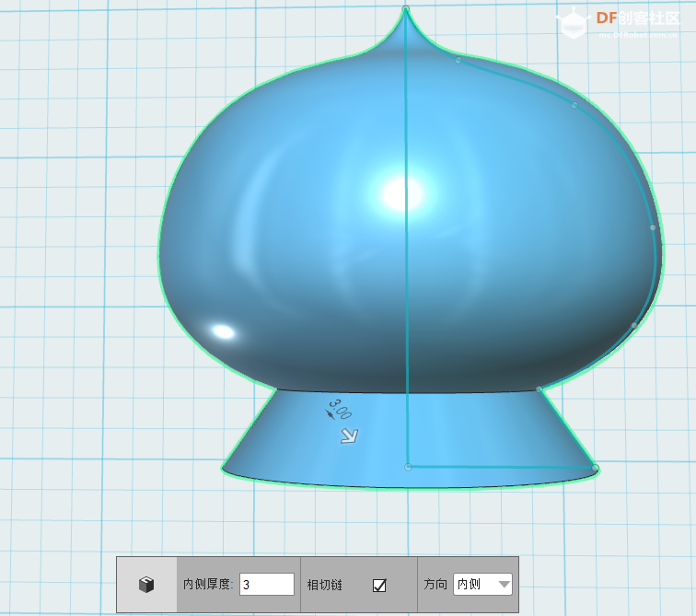Click the 相切链 label text
This screenshot has width=696, height=616.
[325, 585]
